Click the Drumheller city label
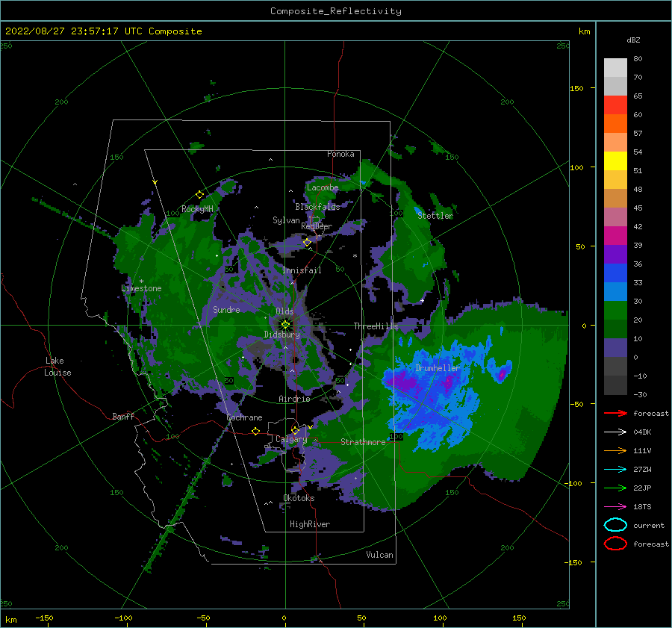Screen dimensions: 672x628 (437, 368)
